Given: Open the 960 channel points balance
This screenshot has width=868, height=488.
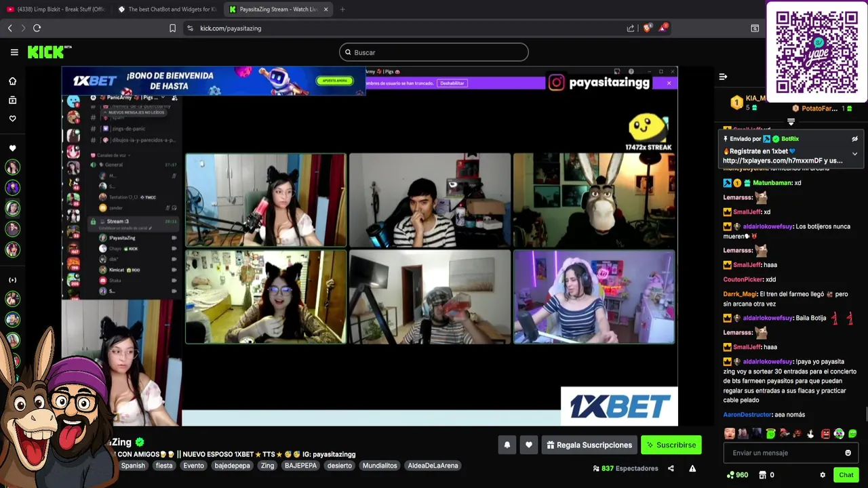Looking at the screenshot, I should click(x=737, y=475).
